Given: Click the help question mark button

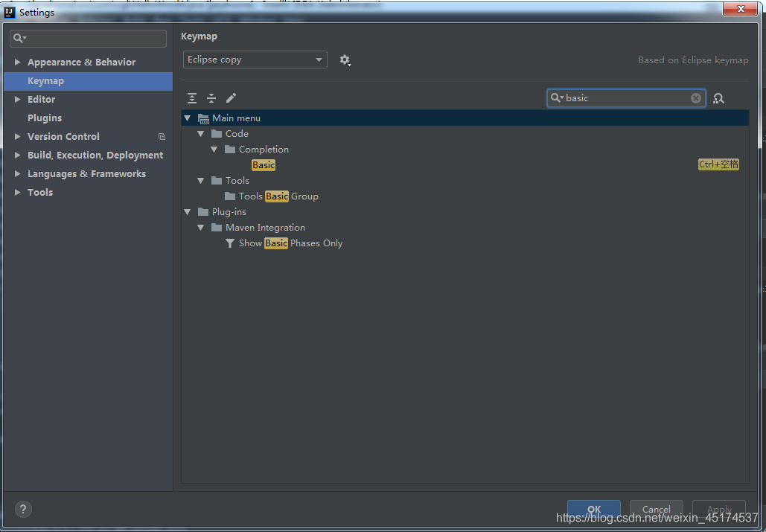Looking at the screenshot, I should [x=24, y=509].
